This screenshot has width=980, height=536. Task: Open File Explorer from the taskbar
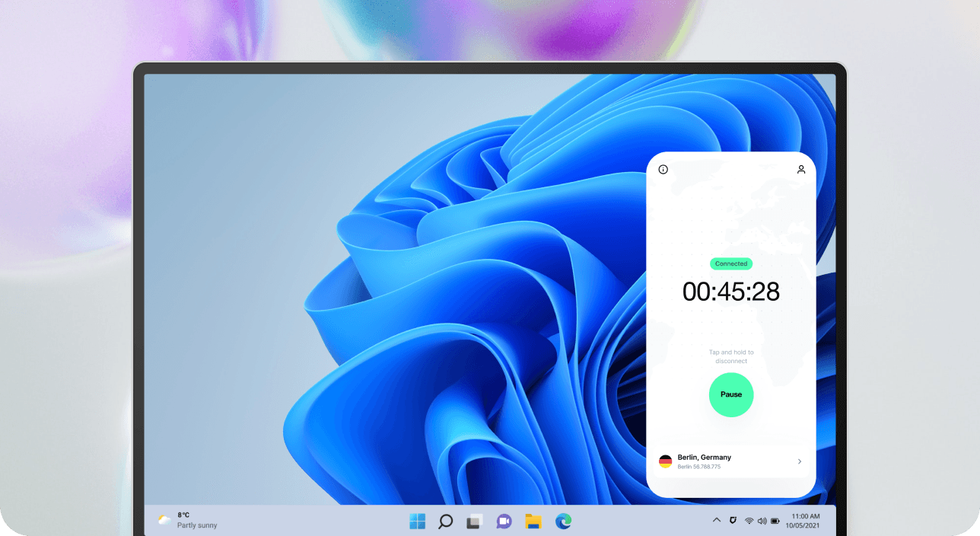click(x=533, y=521)
